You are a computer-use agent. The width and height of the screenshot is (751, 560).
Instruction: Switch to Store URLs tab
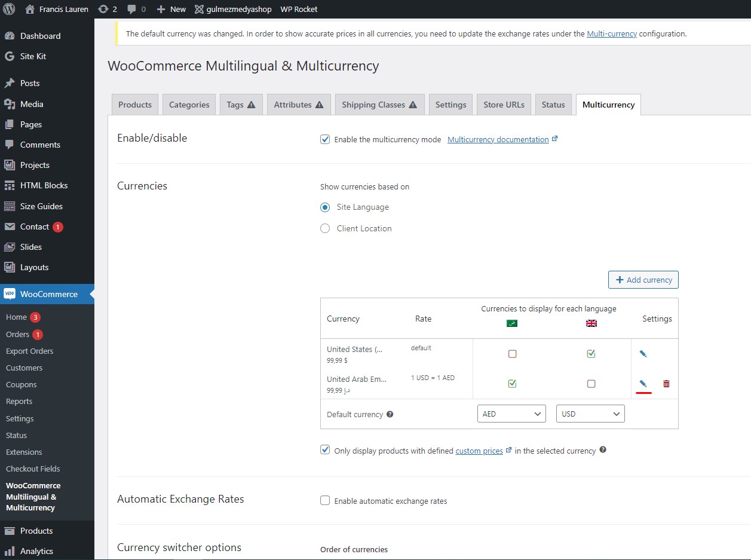pos(504,105)
